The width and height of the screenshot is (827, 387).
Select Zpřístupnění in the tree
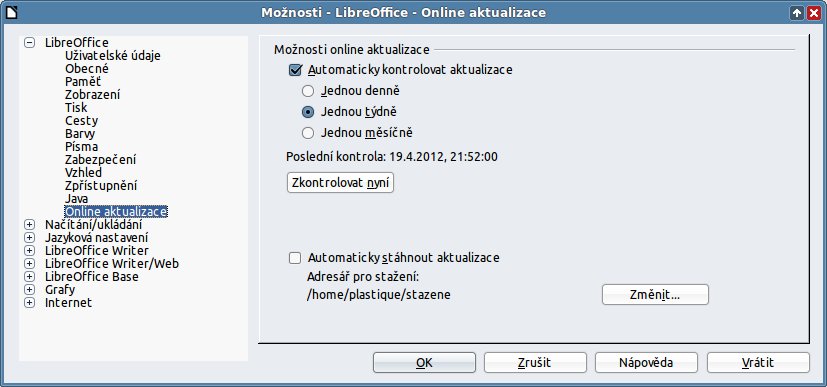(101, 186)
